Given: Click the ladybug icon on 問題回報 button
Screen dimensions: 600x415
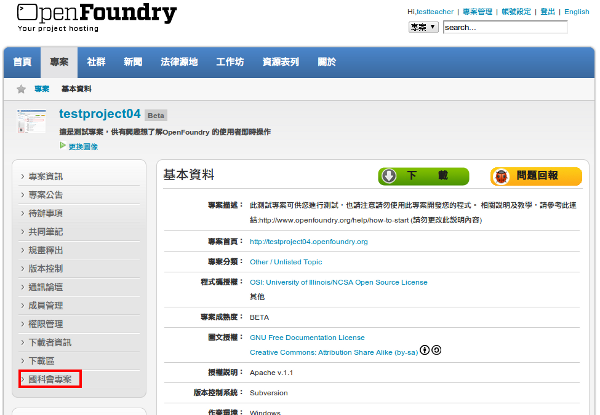Looking at the screenshot, I should [x=501, y=176].
